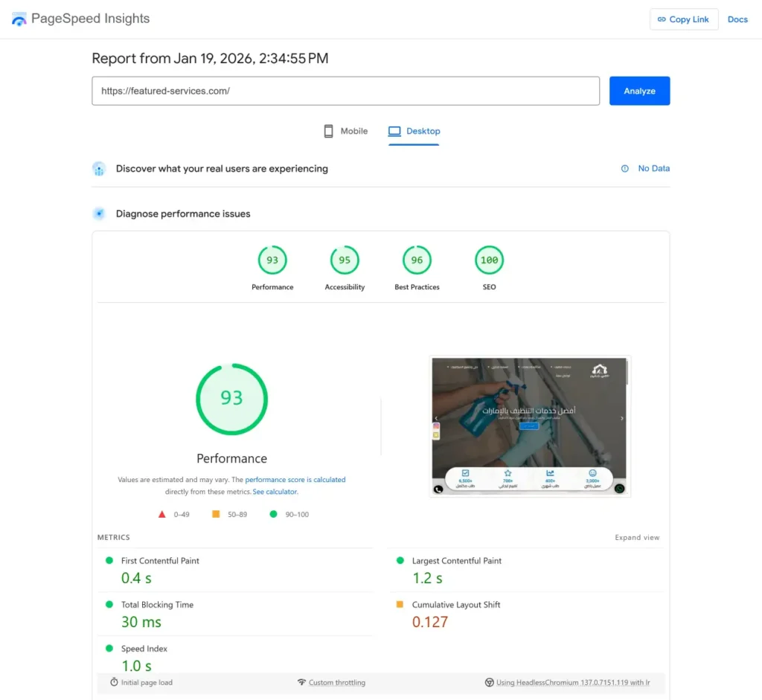The image size is (762, 700).
Task: Click the red triangle 0-49 legend icon
Action: [x=161, y=513]
